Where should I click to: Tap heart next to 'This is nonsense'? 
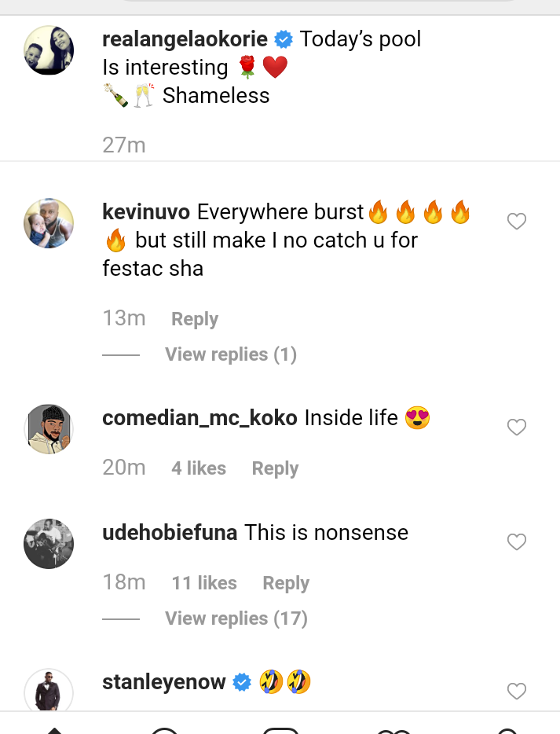point(516,542)
